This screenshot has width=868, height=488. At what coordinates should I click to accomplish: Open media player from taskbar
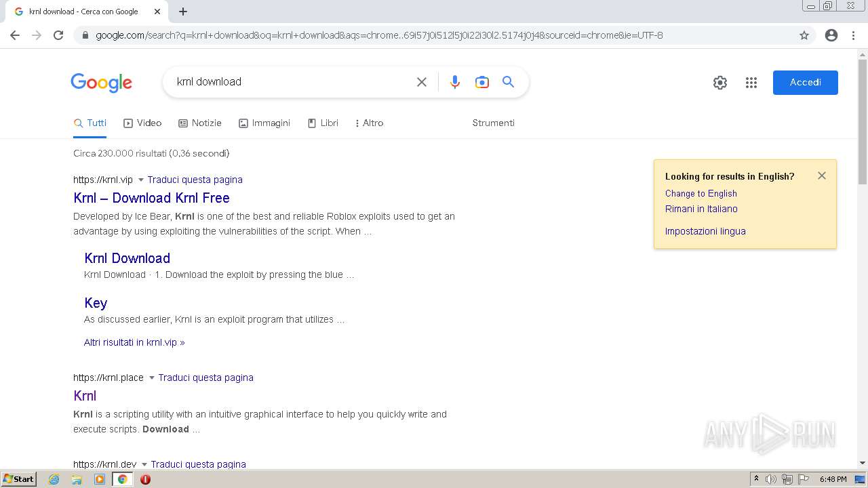(100, 479)
